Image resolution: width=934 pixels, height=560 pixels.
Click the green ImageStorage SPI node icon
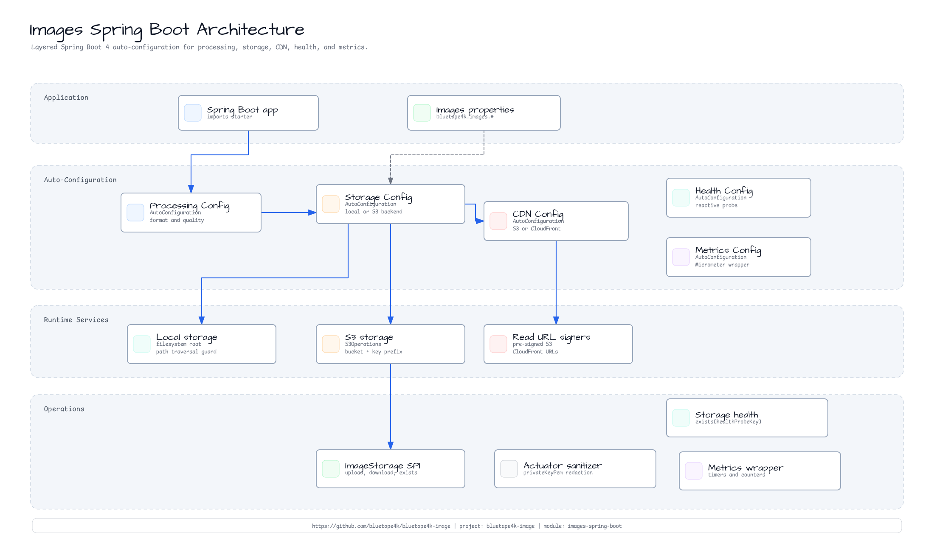[x=331, y=469]
